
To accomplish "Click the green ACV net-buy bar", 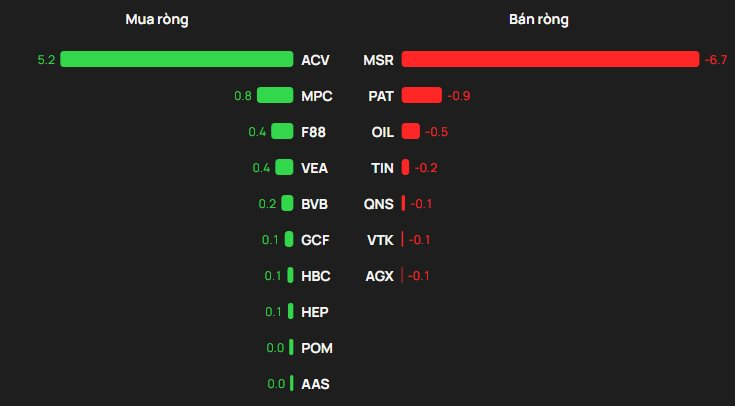I will point(176,59).
